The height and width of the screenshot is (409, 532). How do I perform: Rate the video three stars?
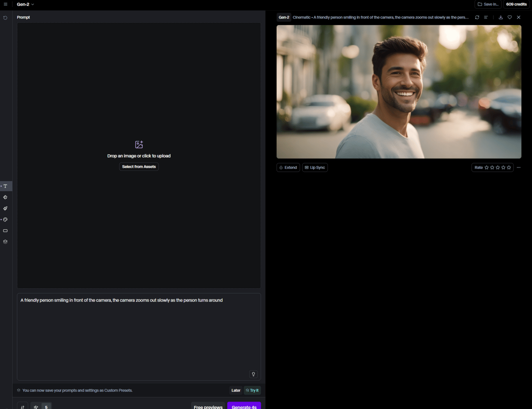498,168
